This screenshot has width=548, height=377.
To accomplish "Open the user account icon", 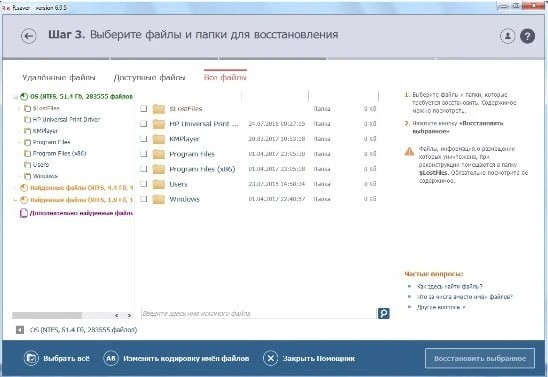I will tap(507, 36).
